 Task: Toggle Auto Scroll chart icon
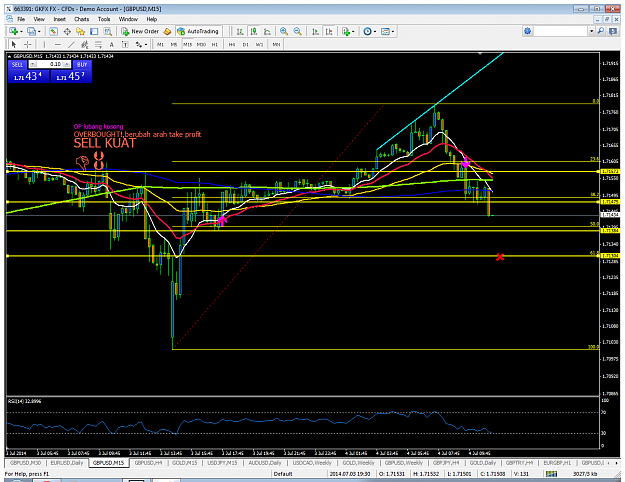(x=315, y=31)
